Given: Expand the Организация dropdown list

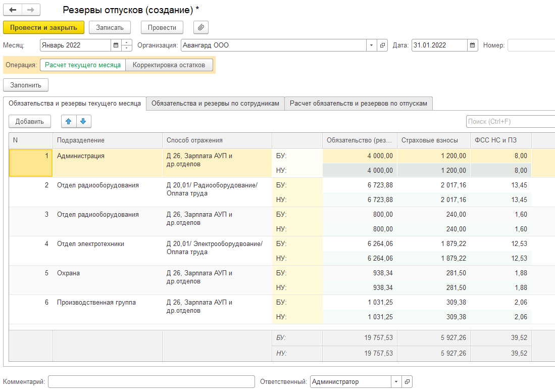Looking at the screenshot, I should coord(372,45).
